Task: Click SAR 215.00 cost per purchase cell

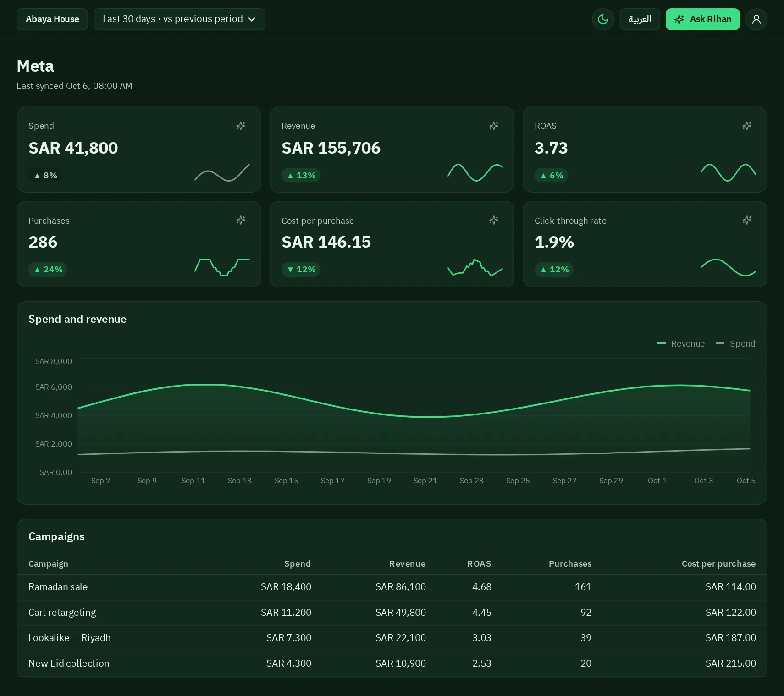Action: pyautogui.click(x=731, y=663)
